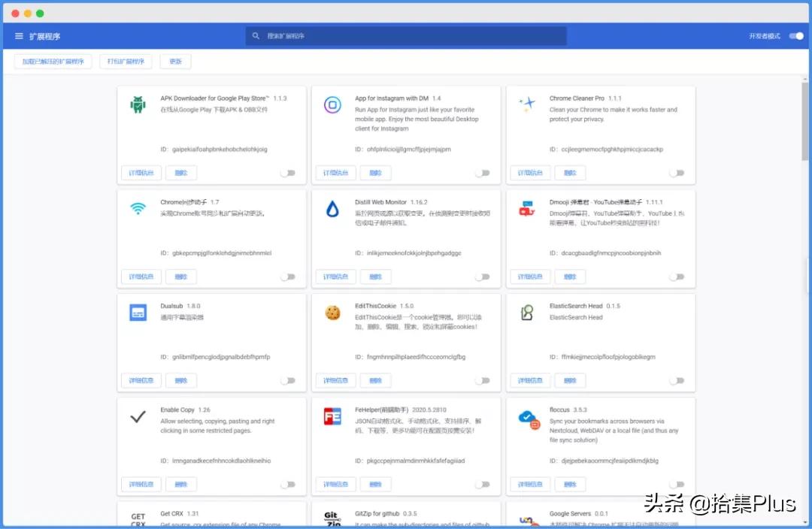Click the 'Dualsub' extension title text
The width and height of the screenshot is (812, 529).
(171, 306)
